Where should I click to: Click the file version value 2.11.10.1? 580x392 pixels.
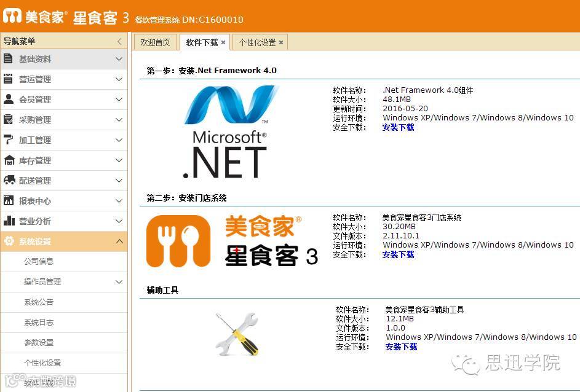tap(401, 236)
